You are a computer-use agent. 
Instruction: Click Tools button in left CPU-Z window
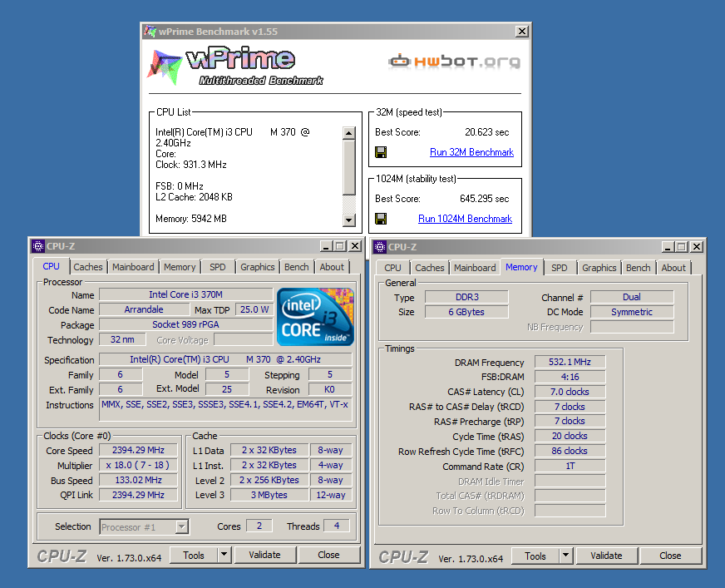point(194,556)
